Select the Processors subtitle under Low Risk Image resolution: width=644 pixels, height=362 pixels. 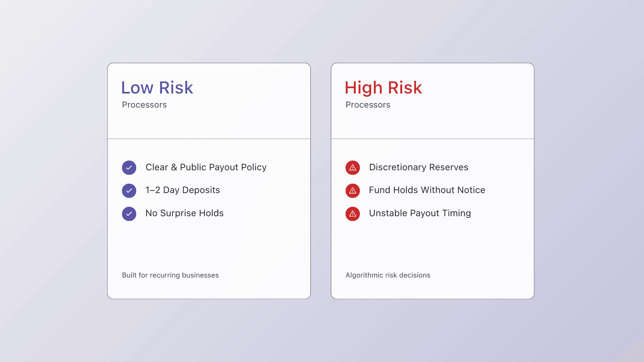(x=144, y=105)
